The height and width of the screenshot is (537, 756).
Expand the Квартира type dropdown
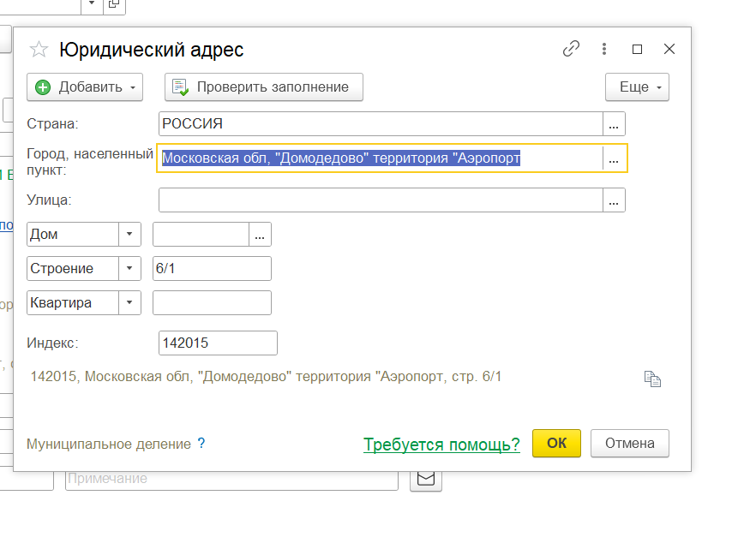coord(129,302)
